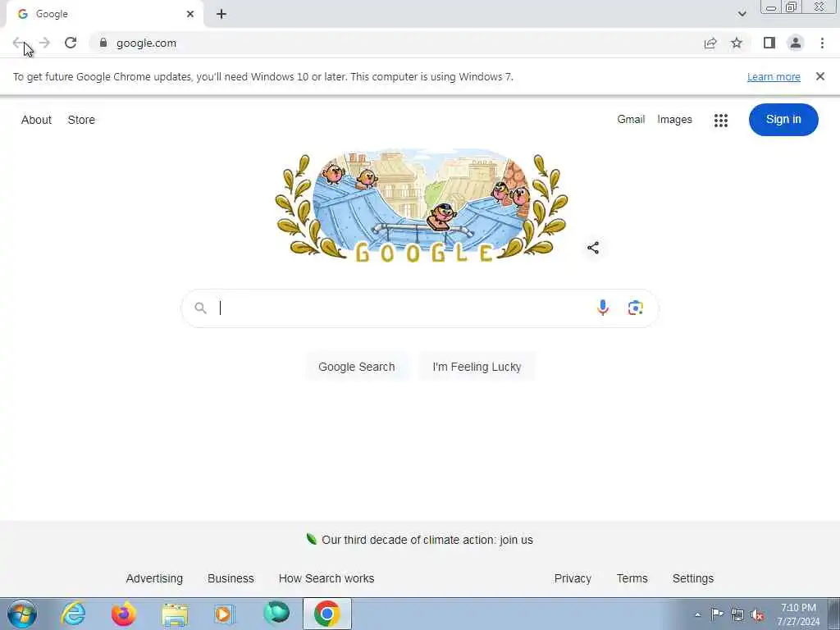Click the share page icon in address bar

click(710, 43)
